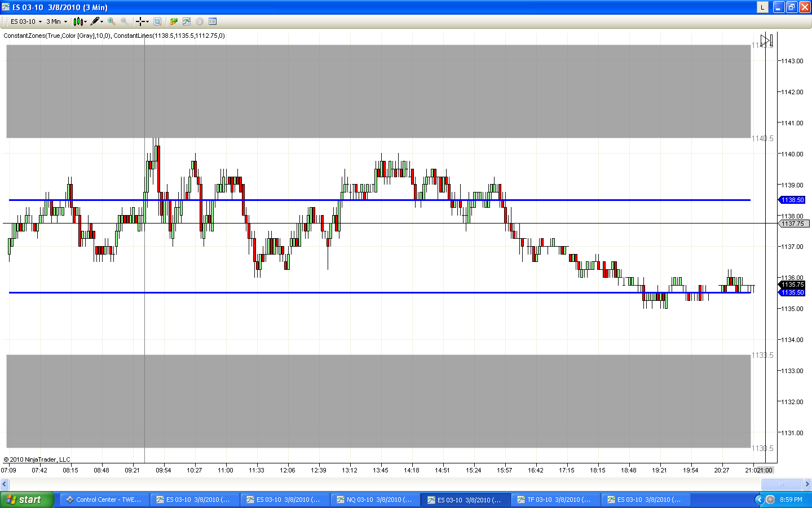
Task: Open the chart trader money icon
Action: 174,21
